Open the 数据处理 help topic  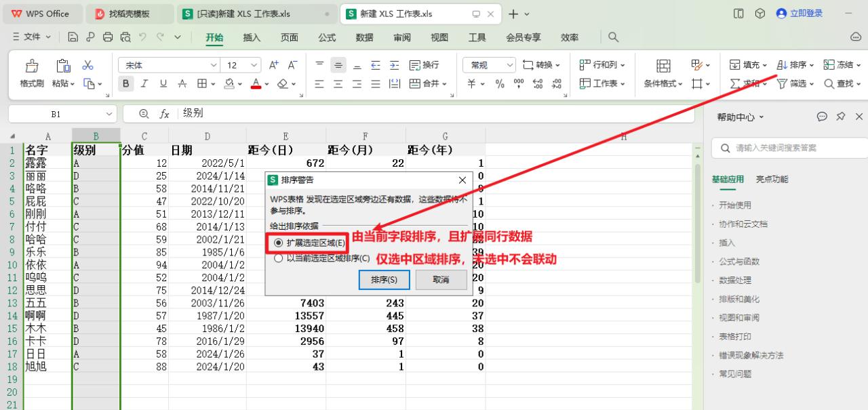[735, 280]
